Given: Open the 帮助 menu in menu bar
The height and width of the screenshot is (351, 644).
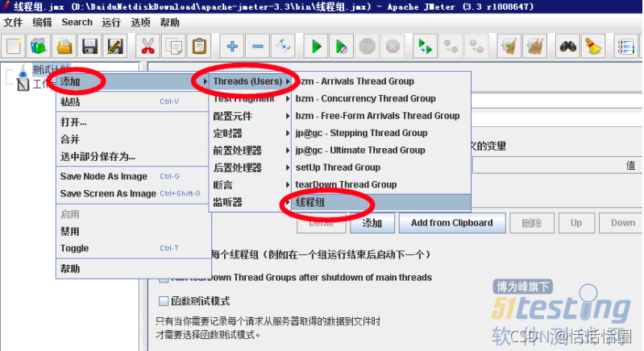Looking at the screenshot, I should coord(169,23).
